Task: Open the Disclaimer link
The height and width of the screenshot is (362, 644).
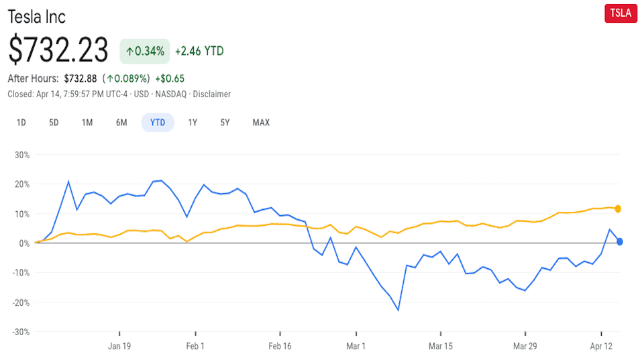Action: [211, 95]
